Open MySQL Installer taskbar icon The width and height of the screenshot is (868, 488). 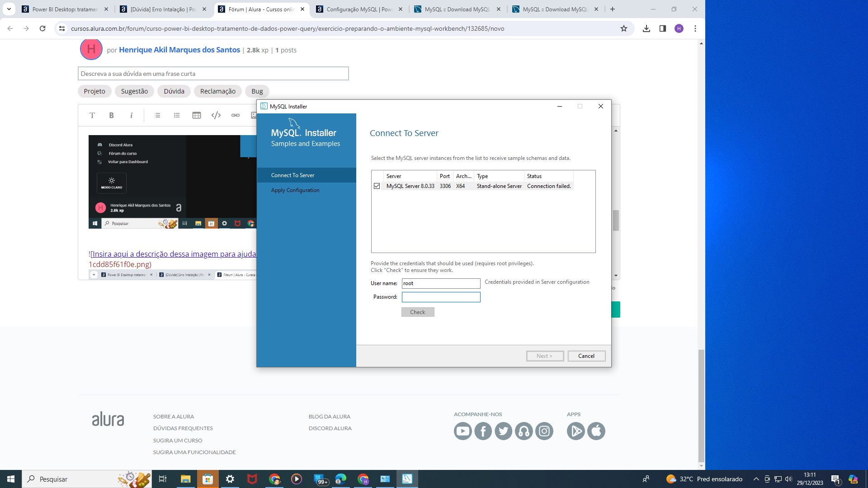coord(407,479)
